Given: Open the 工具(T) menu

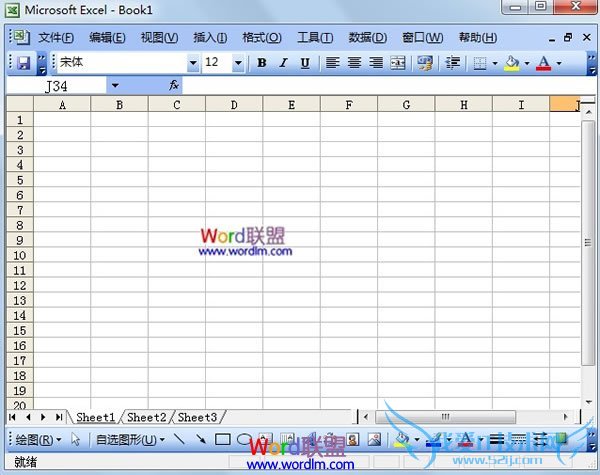Looking at the screenshot, I should [x=315, y=38].
